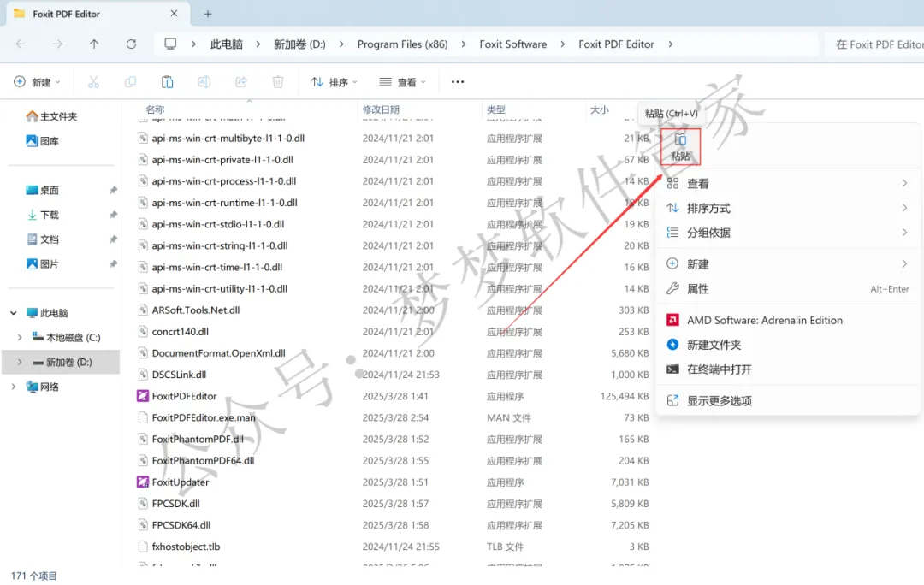This screenshot has width=924, height=585.
Task: Click Foxit Software breadcrumb
Action: pos(512,44)
